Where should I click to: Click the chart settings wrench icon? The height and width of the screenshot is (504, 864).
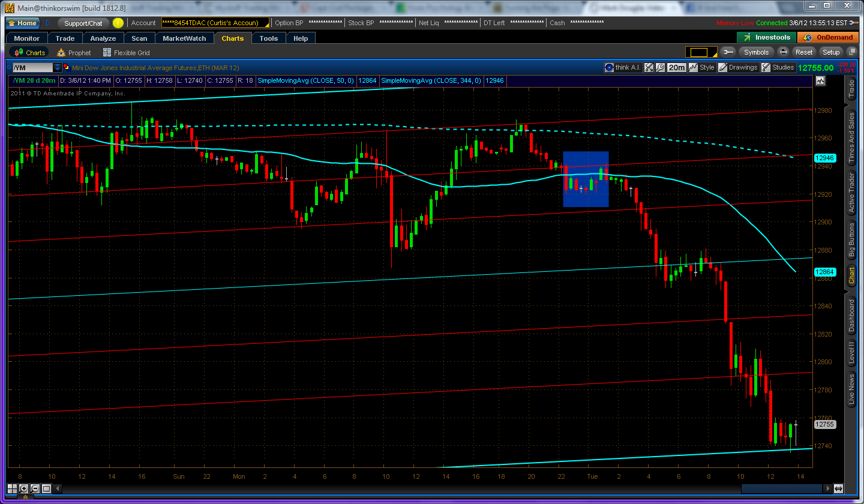660,68
